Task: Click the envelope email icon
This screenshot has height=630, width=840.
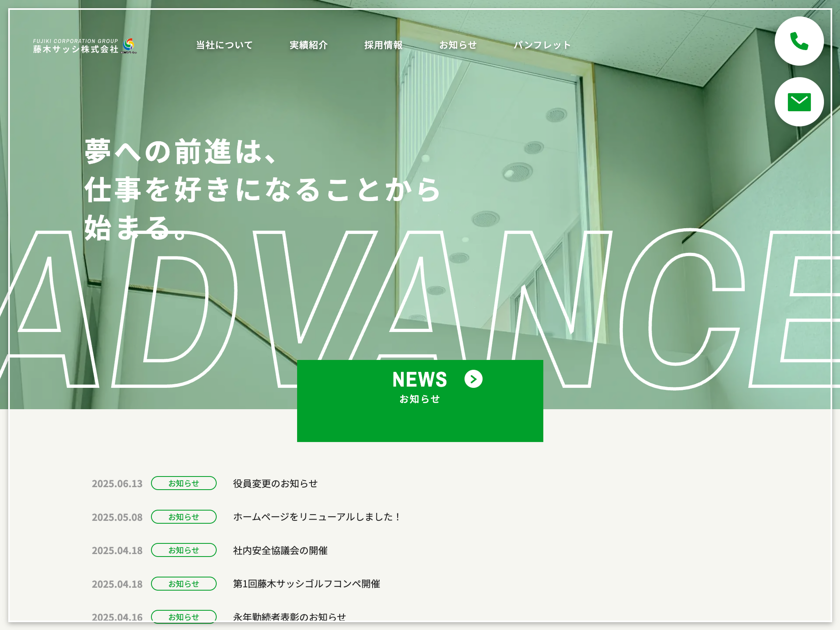Action: [x=799, y=102]
